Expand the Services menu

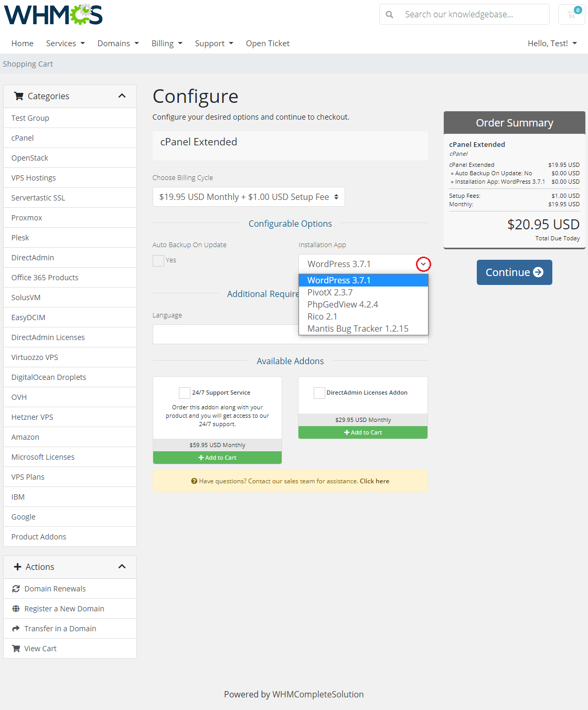(x=65, y=44)
